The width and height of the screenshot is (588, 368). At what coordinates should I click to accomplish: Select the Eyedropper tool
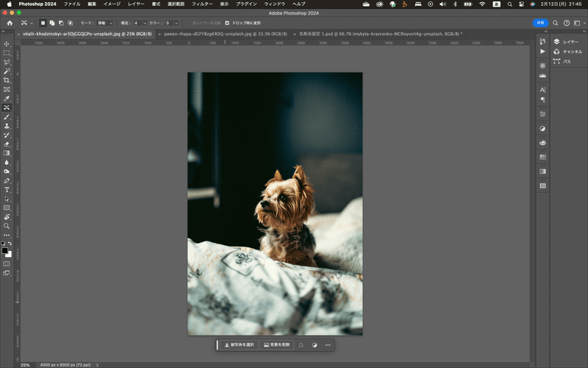(x=7, y=99)
